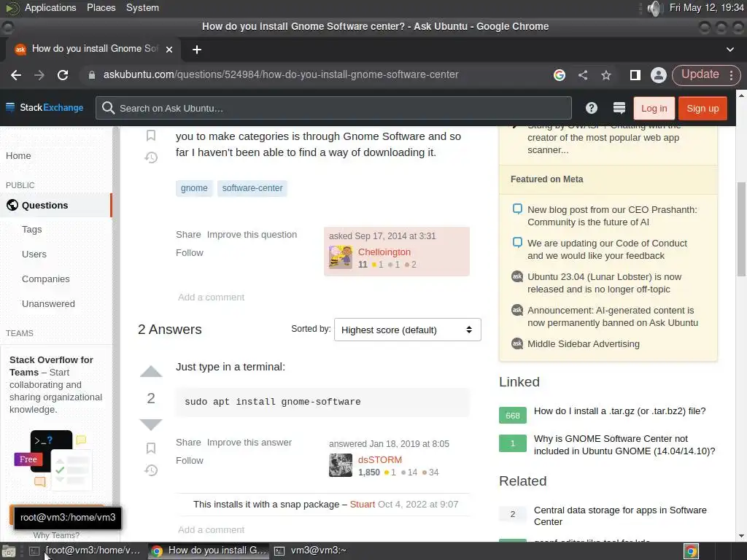The image size is (747, 560).
Task: Bookmark this page with the star icon
Action: pos(606,75)
